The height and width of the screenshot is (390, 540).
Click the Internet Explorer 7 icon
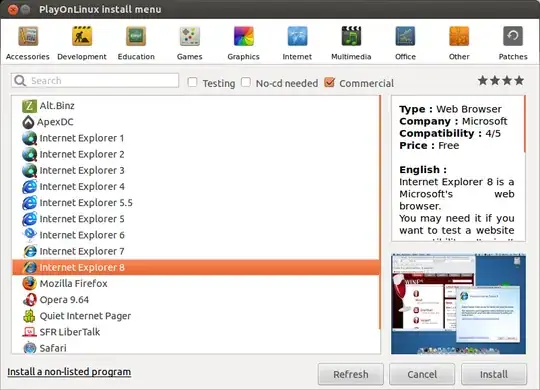tap(30, 251)
